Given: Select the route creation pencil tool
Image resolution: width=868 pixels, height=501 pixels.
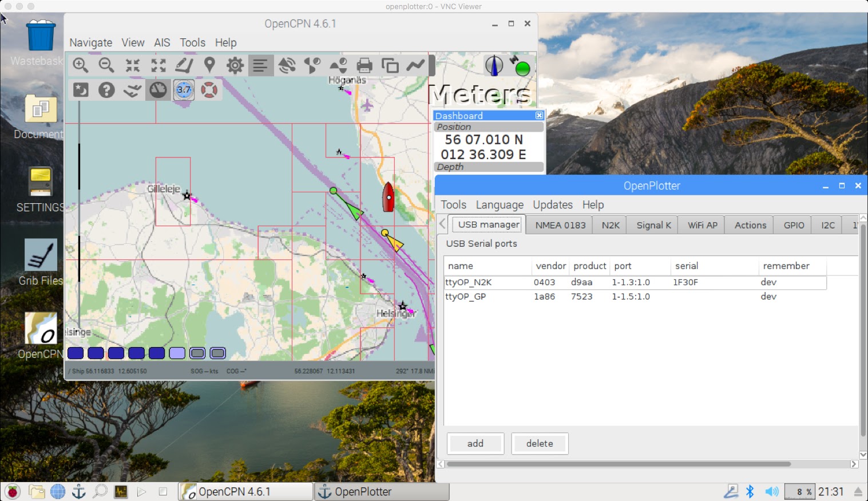Looking at the screenshot, I should click(184, 65).
